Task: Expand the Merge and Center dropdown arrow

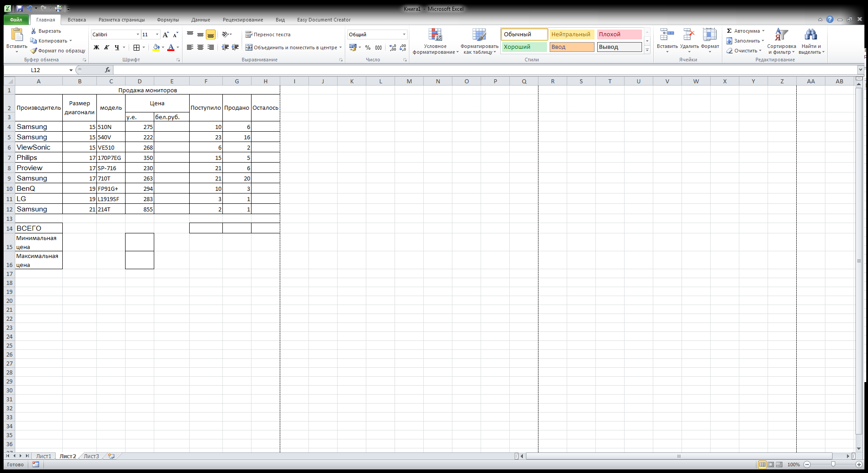Action: [x=341, y=47]
